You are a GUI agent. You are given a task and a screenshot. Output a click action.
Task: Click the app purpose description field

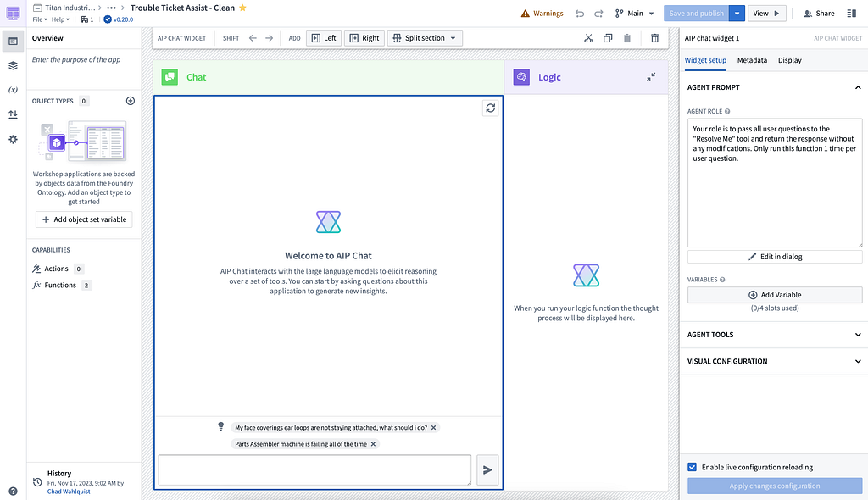coord(84,60)
